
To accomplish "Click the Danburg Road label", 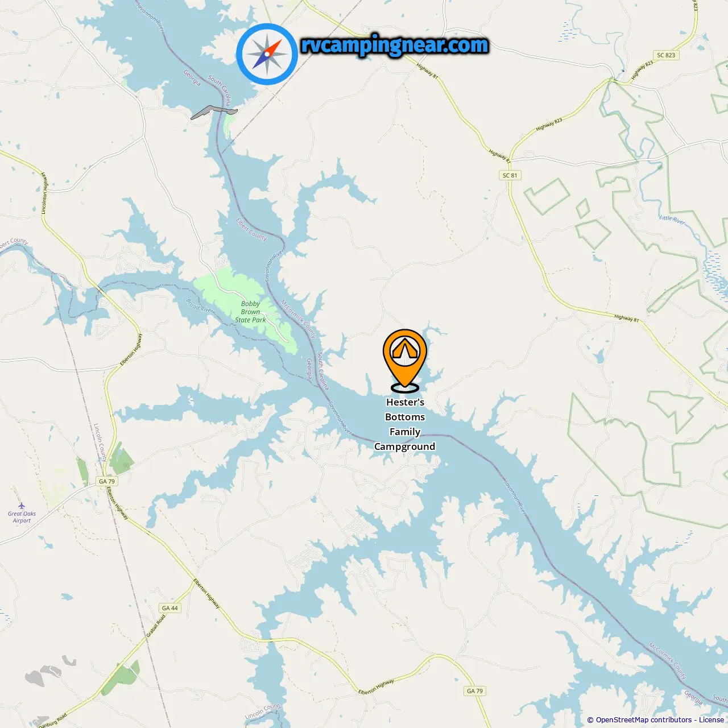I will (52, 720).
